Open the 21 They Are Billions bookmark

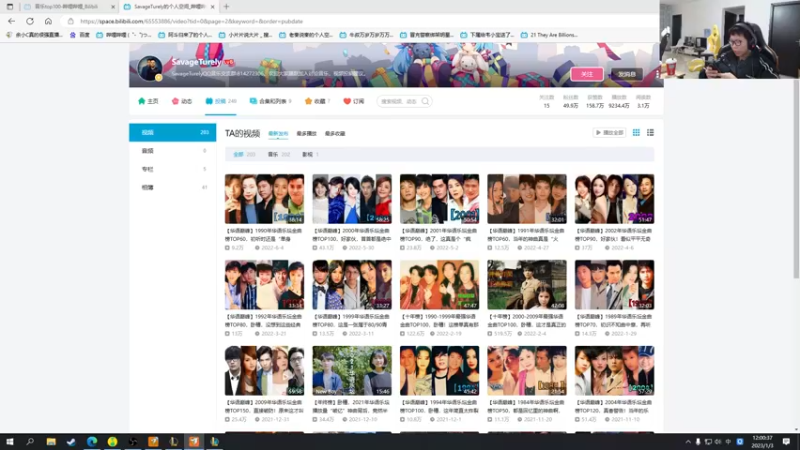549,35
